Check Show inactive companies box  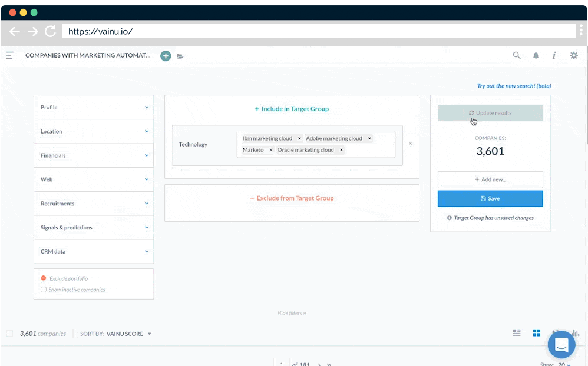point(44,290)
